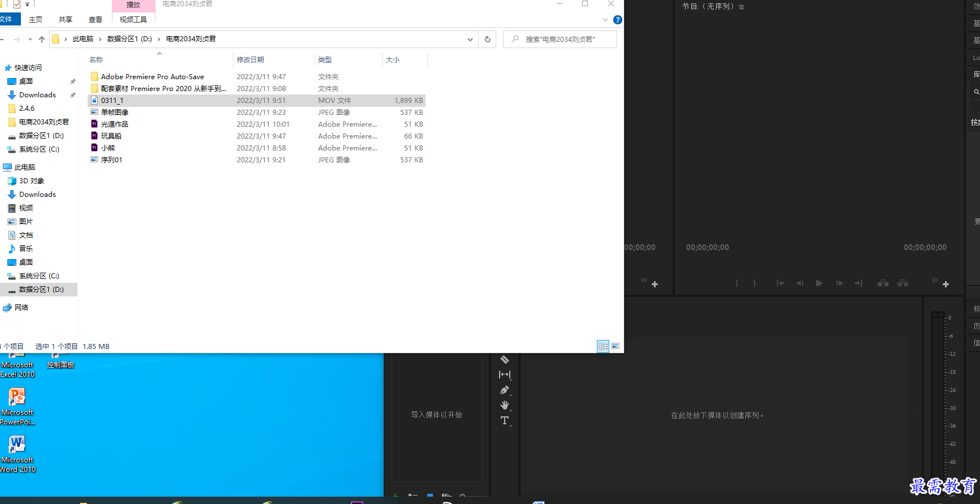Switch to details view toggle in status bar
Viewport: 980px width, 504px height.
pyautogui.click(x=603, y=346)
